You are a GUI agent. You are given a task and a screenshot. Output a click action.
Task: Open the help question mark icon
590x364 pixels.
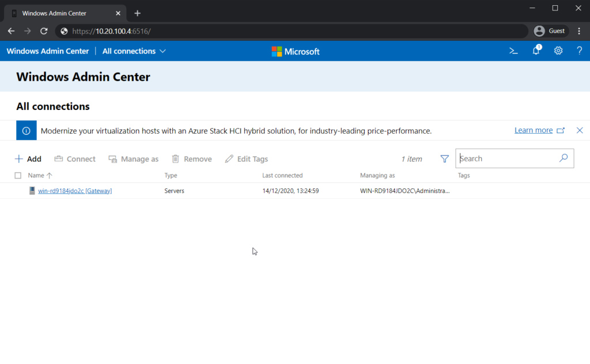[580, 51]
